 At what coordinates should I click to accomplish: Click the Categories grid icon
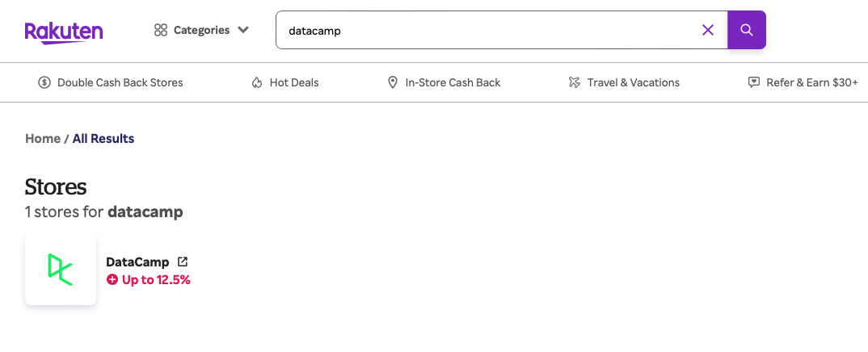(161, 30)
